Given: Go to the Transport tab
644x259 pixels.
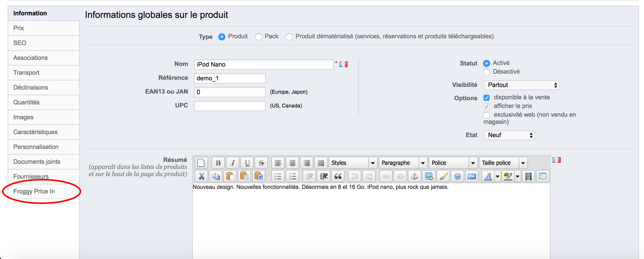Looking at the screenshot, I should [44, 73].
